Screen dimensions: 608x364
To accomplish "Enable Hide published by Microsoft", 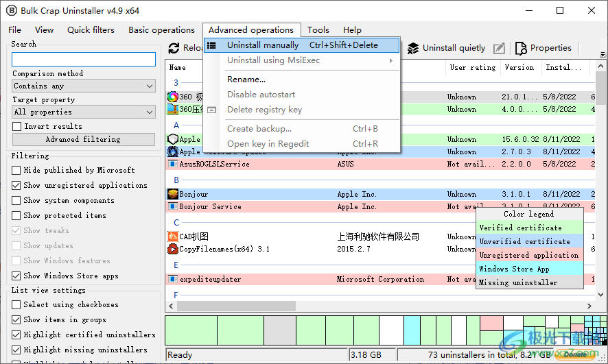I will [x=16, y=171].
